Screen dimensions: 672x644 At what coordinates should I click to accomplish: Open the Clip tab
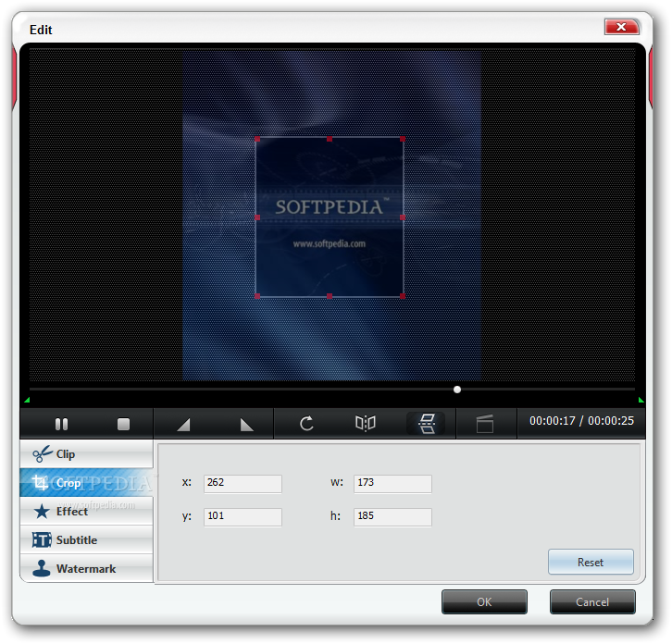coord(87,453)
